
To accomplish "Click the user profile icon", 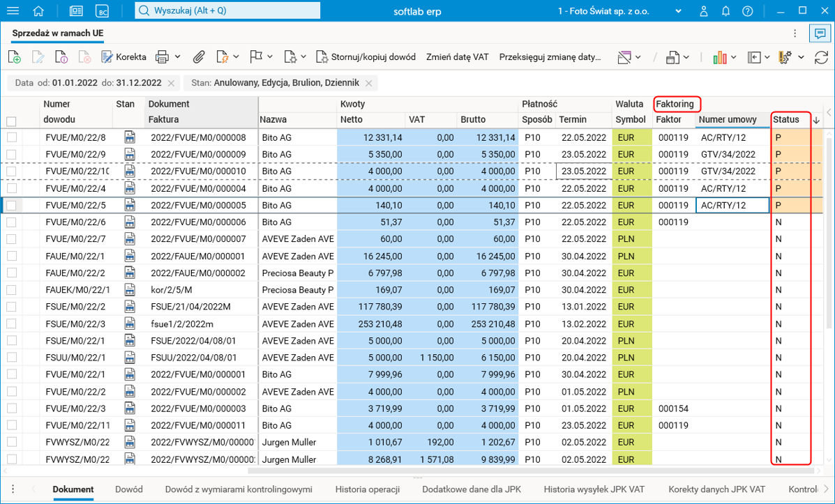I will 705,11.
